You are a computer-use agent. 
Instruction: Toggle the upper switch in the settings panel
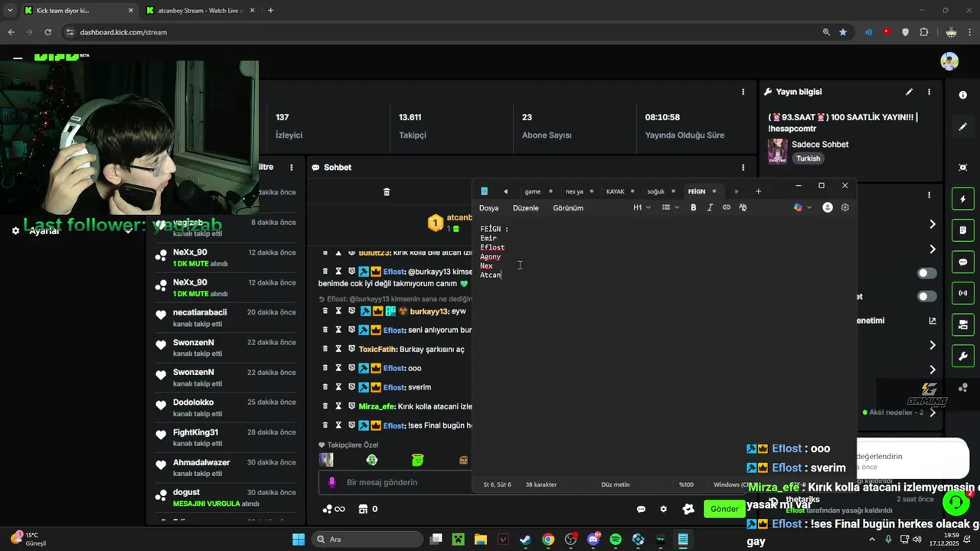[x=926, y=273]
